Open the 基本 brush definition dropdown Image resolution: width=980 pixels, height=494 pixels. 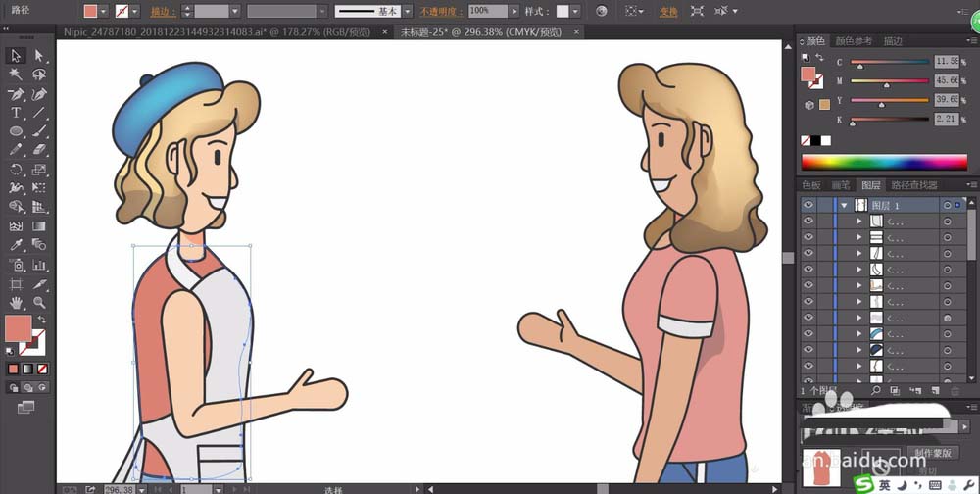(407, 11)
